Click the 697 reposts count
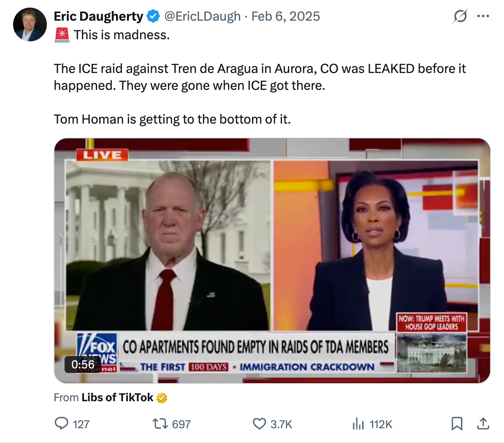Viewport: 504px width, 443px height. point(181,424)
